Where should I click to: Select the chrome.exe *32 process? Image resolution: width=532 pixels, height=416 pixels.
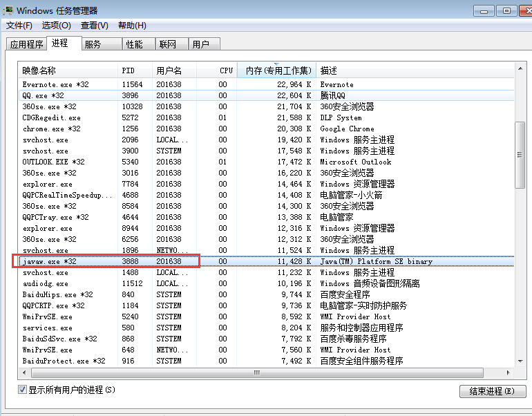tap(266, 129)
